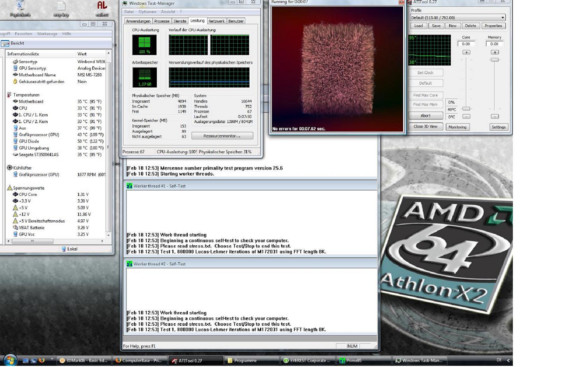Viewport: 588px width, 367px height.
Task: Switch to the Dienste tab
Action: (180, 21)
